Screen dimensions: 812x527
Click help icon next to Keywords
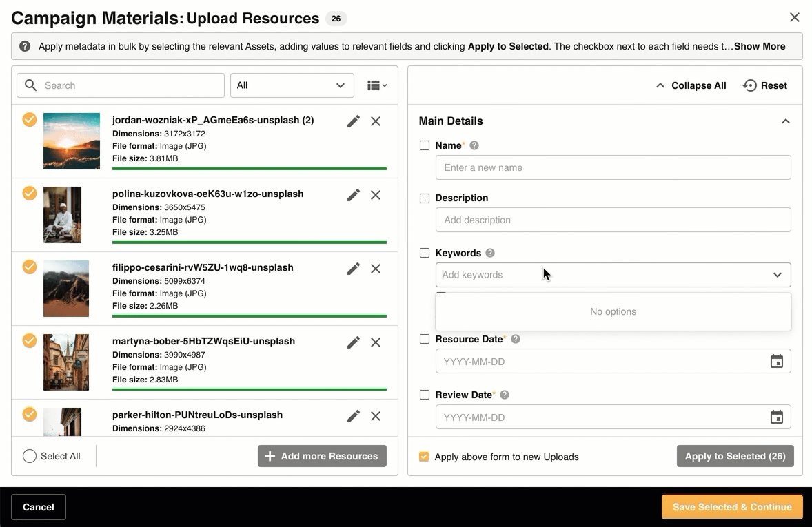[490, 253]
